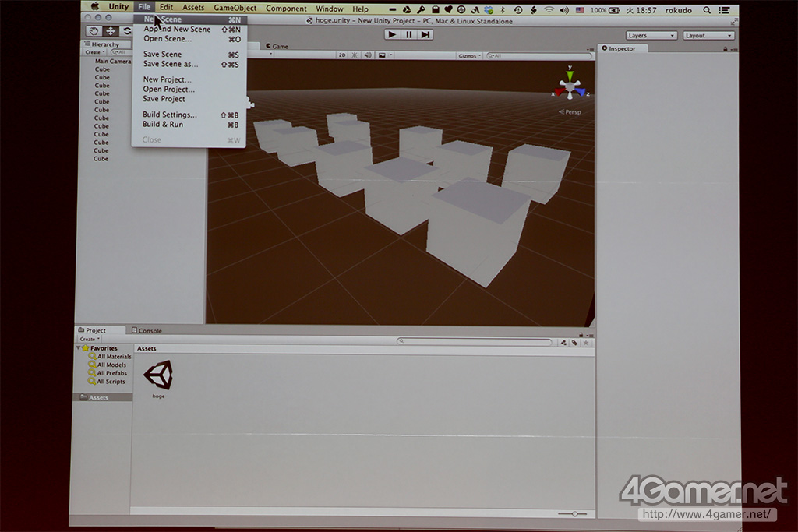
Task: Choose Save Scene menu item
Action: [x=190, y=55]
